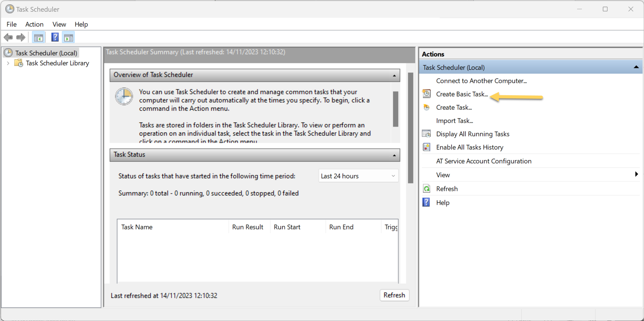The width and height of the screenshot is (644, 321).
Task: Click the Forward arrow toolbar icon
Action: 21,38
